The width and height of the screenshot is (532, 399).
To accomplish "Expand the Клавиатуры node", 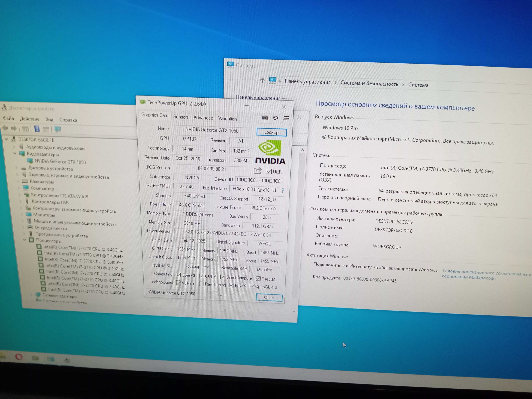I will [18, 181].
